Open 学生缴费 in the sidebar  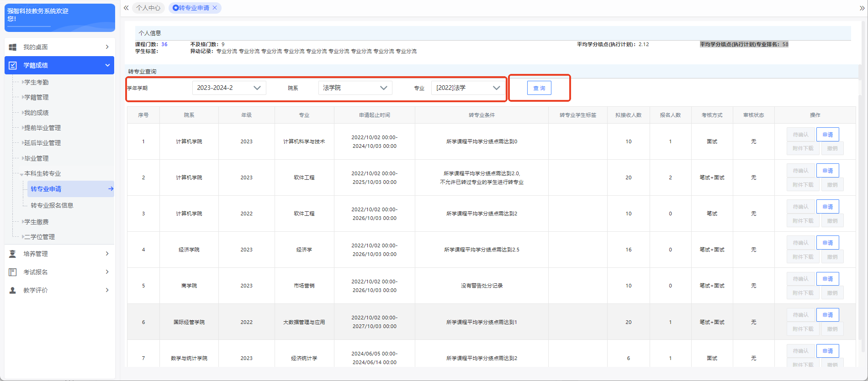click(36, 222)
